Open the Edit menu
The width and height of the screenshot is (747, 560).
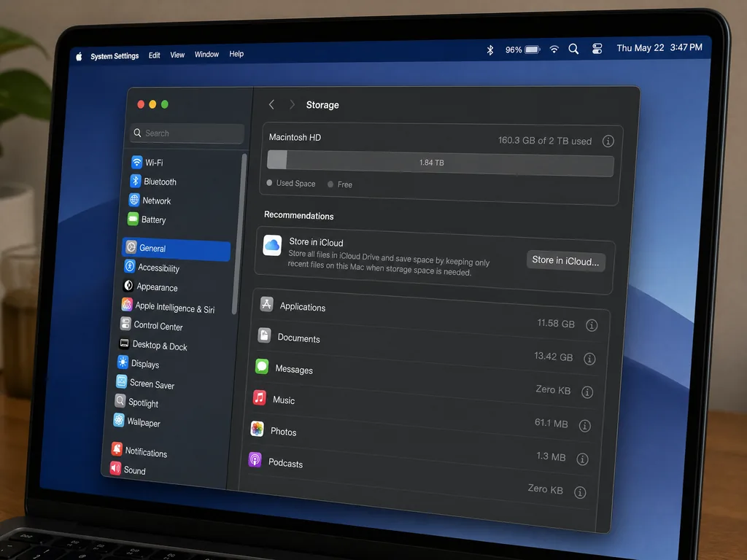[155, 55]
